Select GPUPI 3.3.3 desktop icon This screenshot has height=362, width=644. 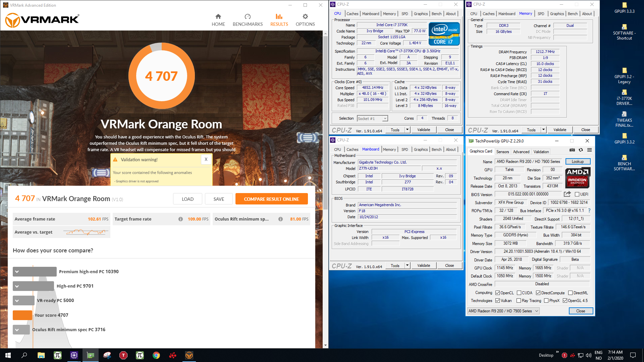pyautogui.click(x=624, y=8)
